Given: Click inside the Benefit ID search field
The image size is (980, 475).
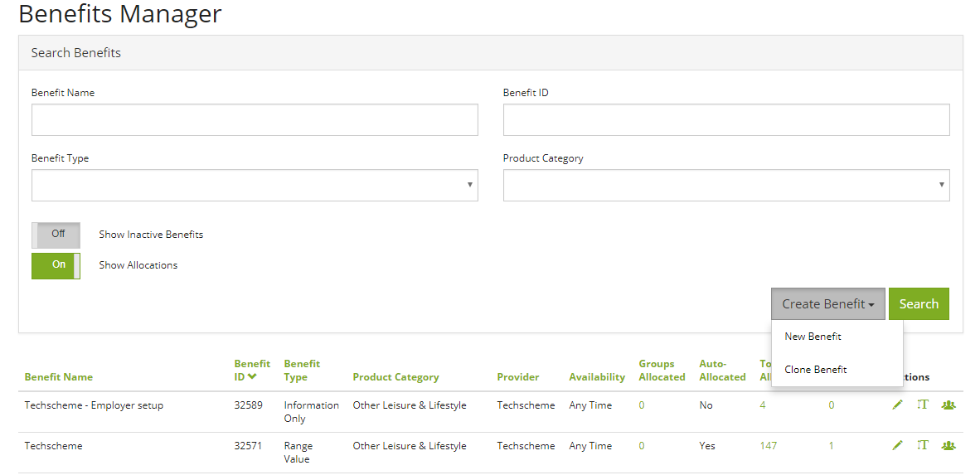Looking at the screenshot, I should [726, 119].
